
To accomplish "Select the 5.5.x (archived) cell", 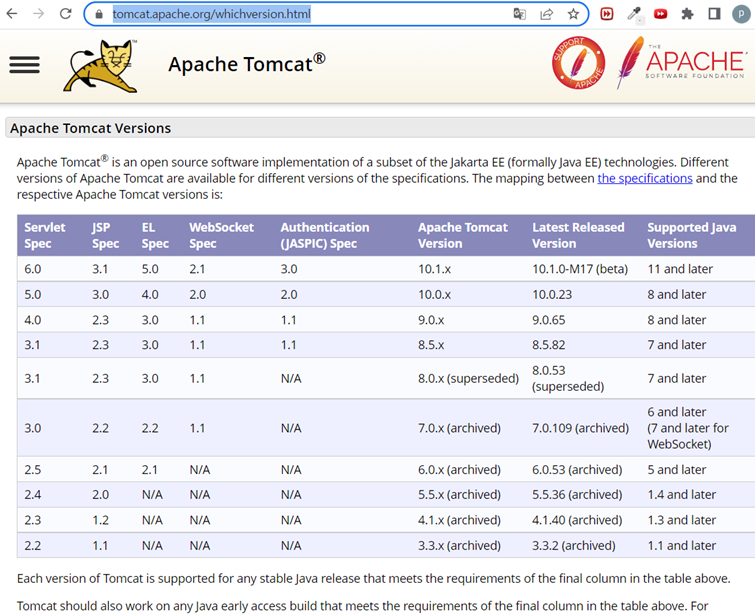I will pos(459,495).
